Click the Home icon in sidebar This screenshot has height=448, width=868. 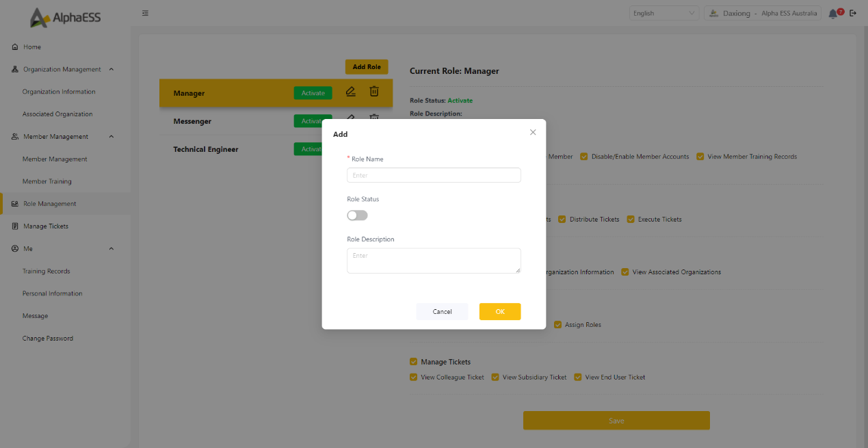click(x=15, y=47)
